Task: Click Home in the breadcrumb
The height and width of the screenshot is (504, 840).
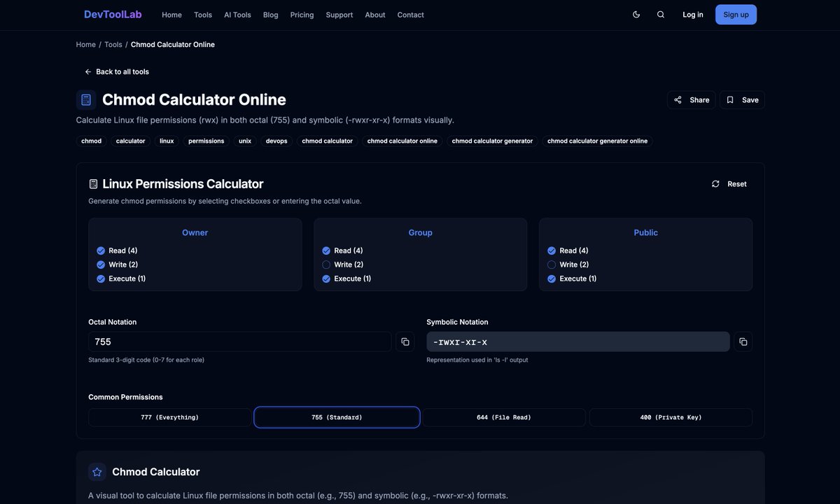Action: pos(86,45)
